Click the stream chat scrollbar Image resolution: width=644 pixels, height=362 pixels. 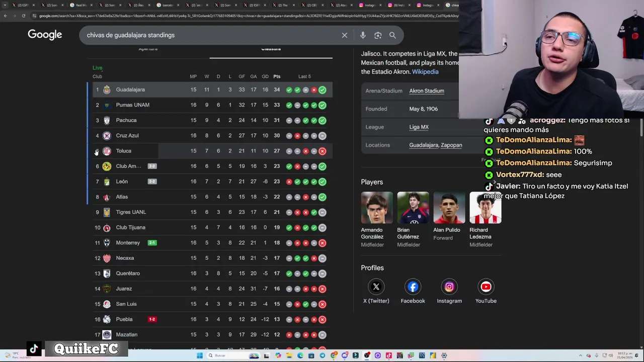[x=641, y=128]
